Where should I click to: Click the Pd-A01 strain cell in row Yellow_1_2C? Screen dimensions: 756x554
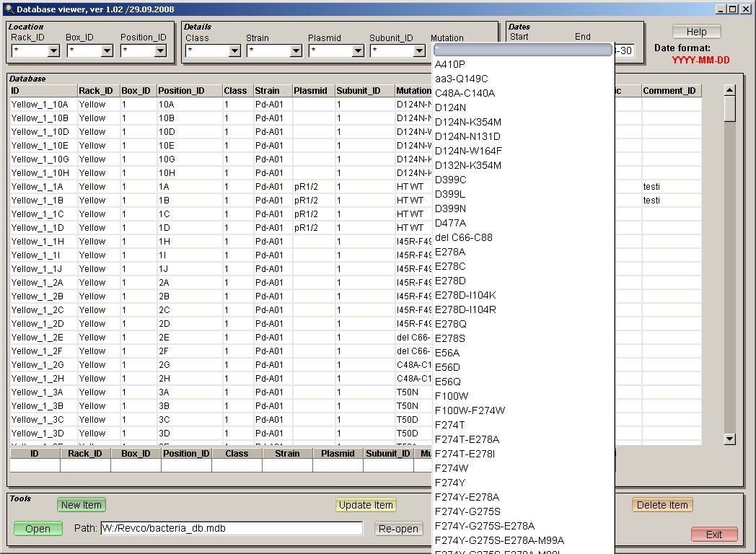273,310
